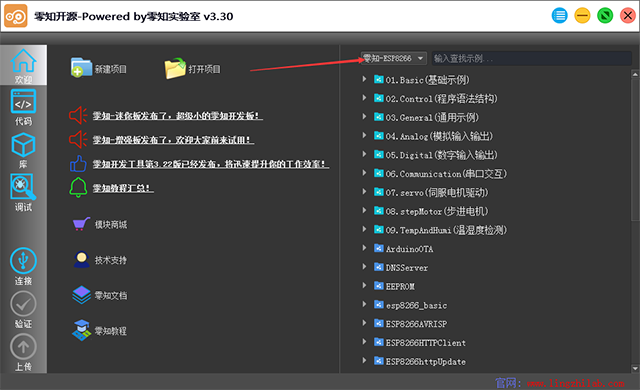This screenshot has width=640, height=390.
Task: Minimize window with the yellow button
Action: 582,16
